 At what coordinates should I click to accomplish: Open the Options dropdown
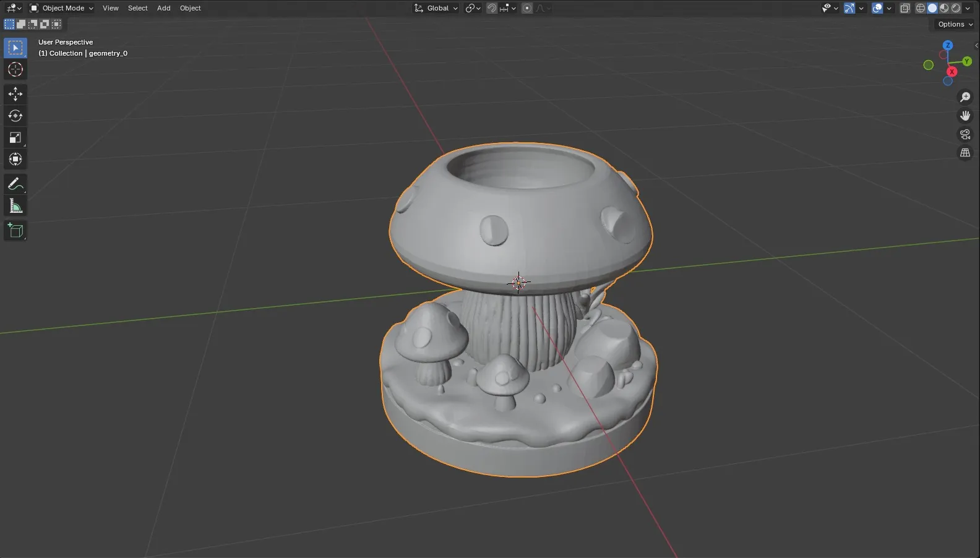955,24
